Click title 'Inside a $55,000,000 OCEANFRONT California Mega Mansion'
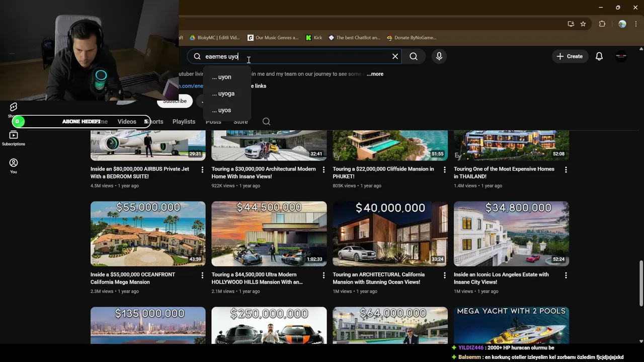The height and width of the screenshot is (362, 644). tap(133, 278)
